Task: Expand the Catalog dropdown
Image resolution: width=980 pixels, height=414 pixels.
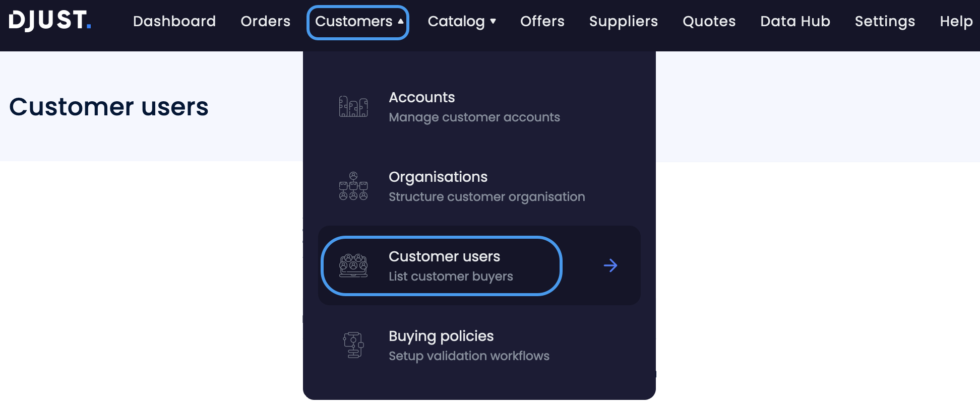Action: [461, 22]
